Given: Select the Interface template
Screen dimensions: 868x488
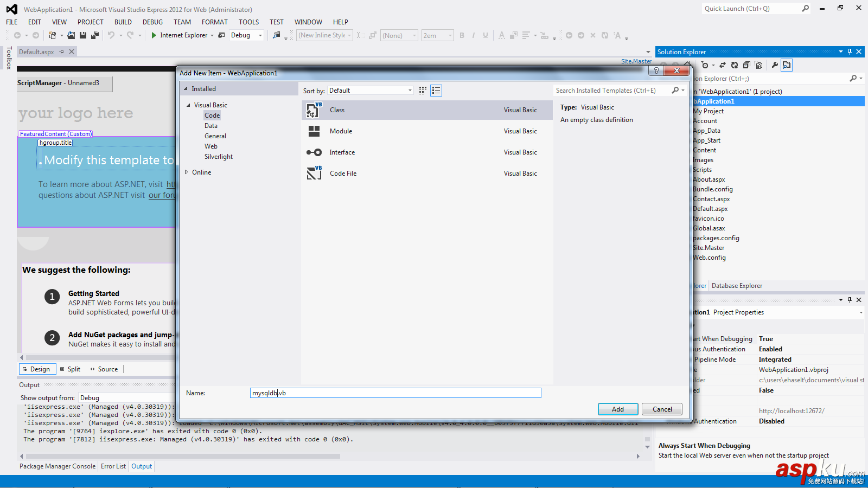Looking at the screenshot, I should pos(427,152).
